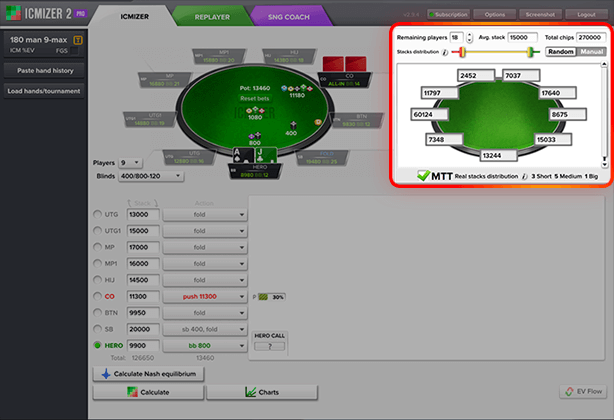Image resolution: width=614 pixels, height=420 pixels.
Task: Click the BTN player plate on table
Action: [357, 121]
